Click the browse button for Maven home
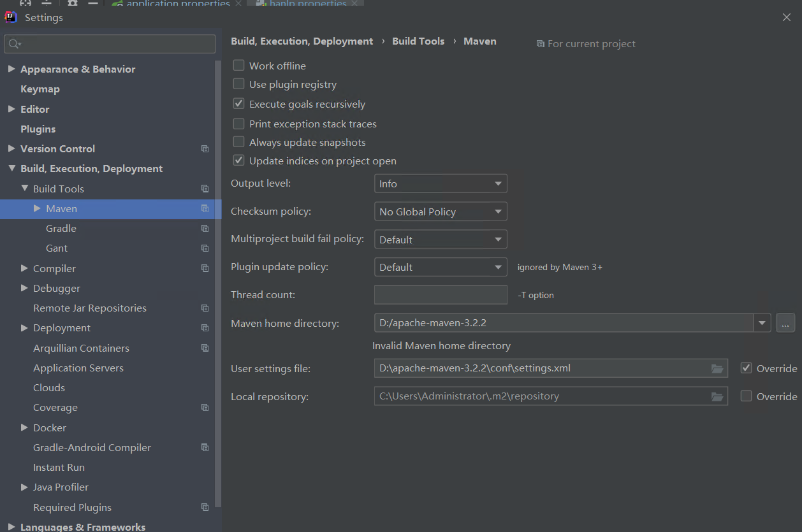802x532 pixels. pyautogui.click(x=785, y=323)
